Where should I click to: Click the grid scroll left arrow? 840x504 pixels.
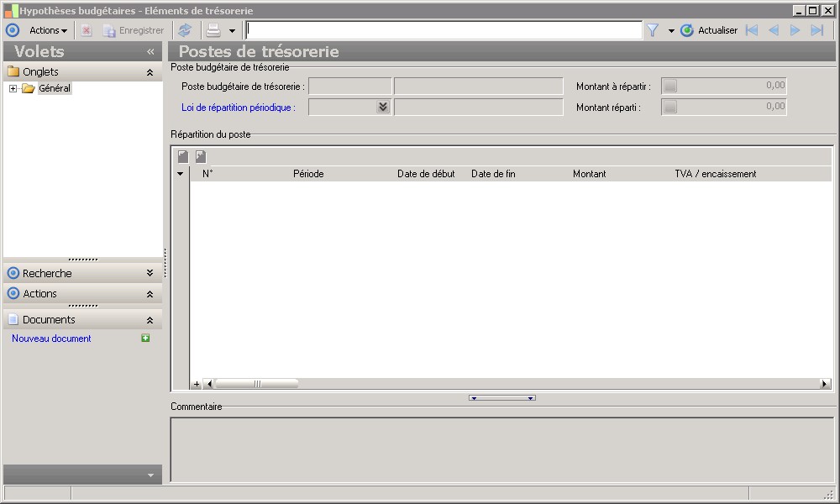coord(209,384)
